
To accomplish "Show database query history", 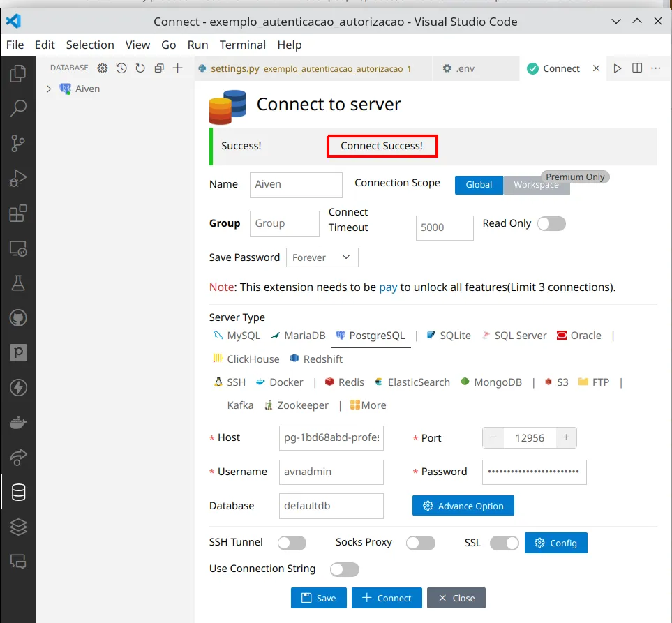I will click(x=121, y=68).
